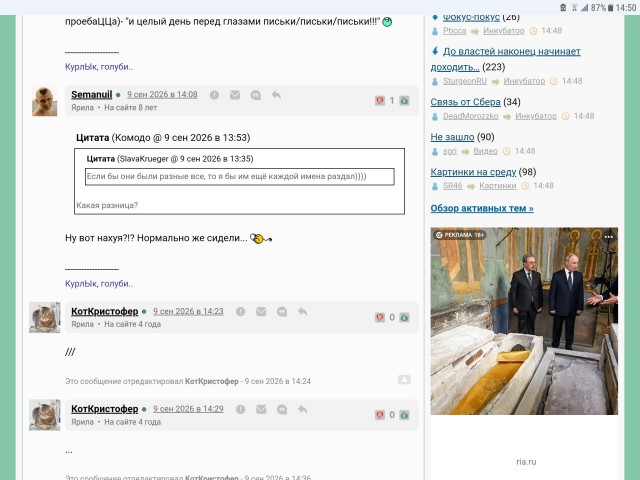This screenshot has width=640, height=480.
Task: Upvote КотКристофер 14:23 post
Action: tap(404, 317)
